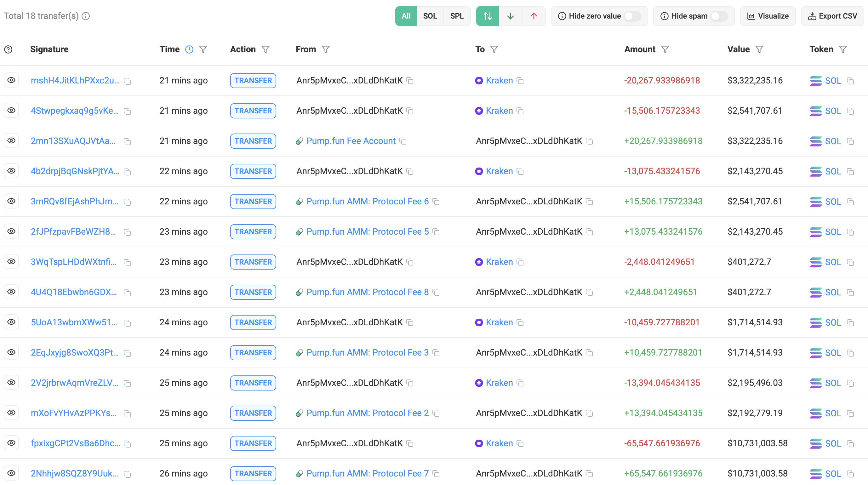Open the To column filter

pos(494,49)
